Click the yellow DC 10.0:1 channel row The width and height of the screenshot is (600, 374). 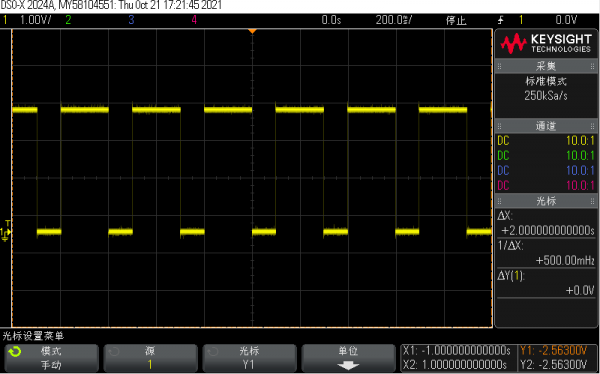(546, 141)
